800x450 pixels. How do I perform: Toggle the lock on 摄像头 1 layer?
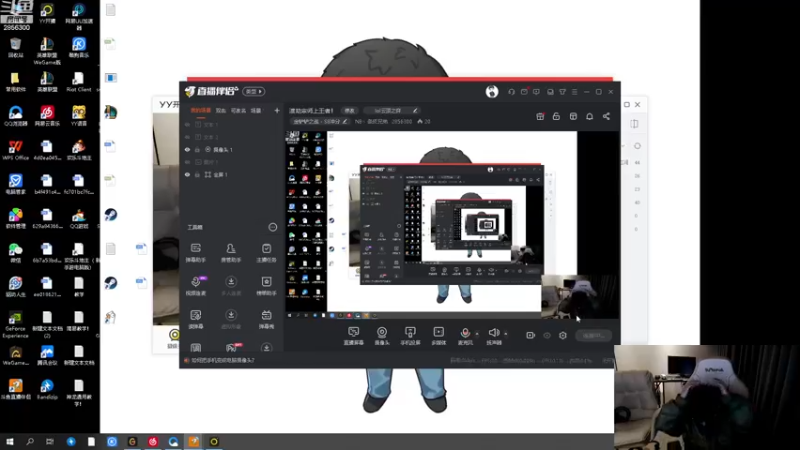tap(197, 149)
